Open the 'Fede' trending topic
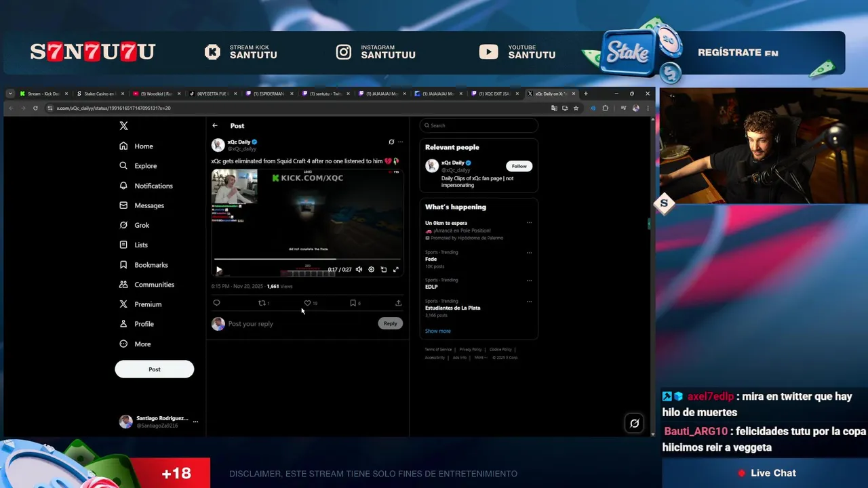Image resolution: width=868 pixels, height=488 pixels. [431, 259]
